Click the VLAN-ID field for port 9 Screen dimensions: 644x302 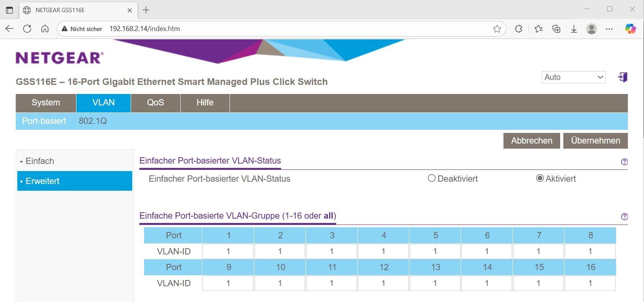click(228, 283)
